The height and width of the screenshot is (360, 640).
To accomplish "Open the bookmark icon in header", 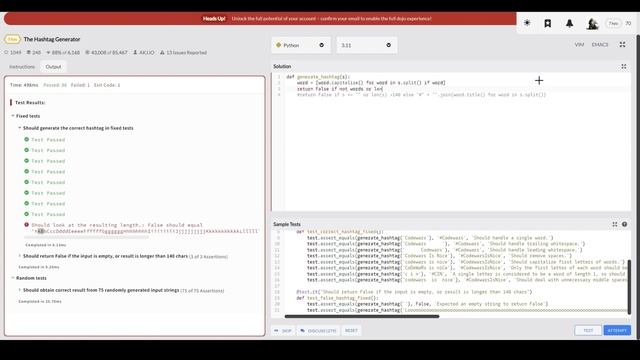I will 548,24.
